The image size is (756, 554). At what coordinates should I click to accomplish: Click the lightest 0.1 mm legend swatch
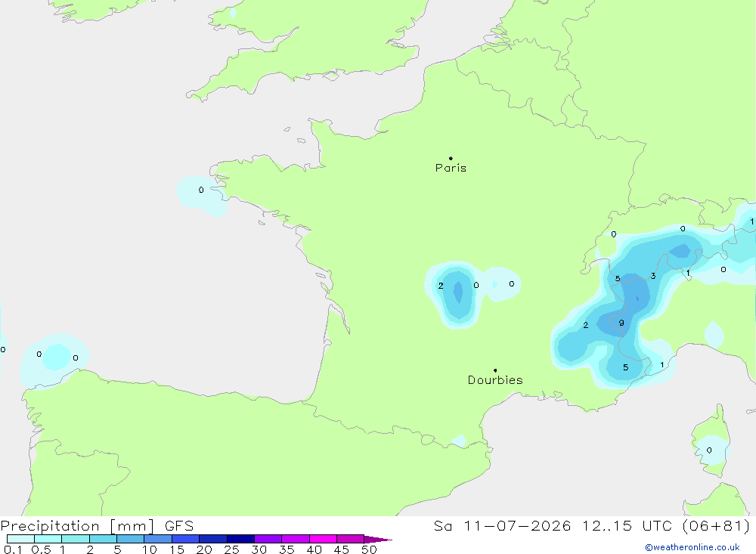[x=20, y=539]
